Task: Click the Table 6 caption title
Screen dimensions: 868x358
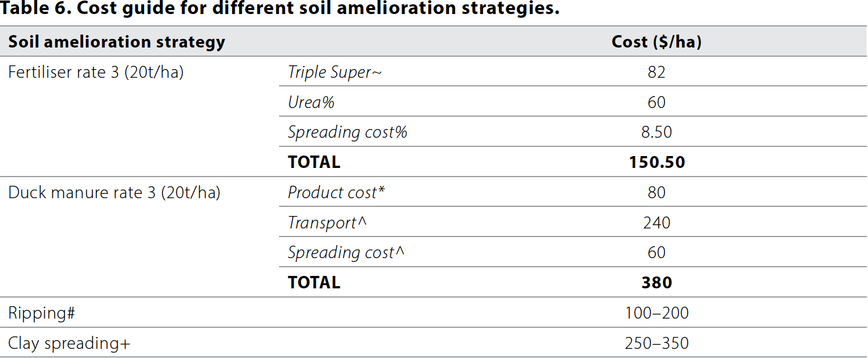Action: [280, 9]
